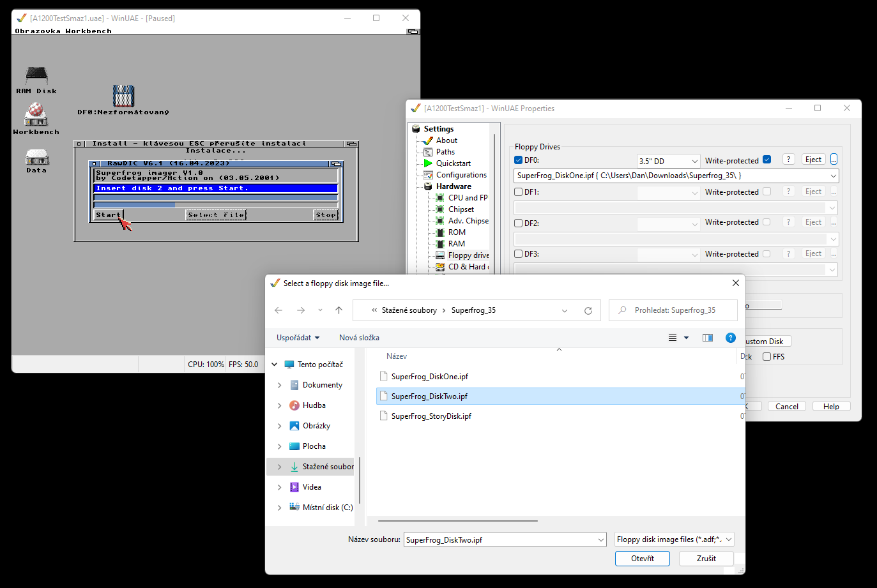Image resolution: width=877 pixels, height=588 pixels.
Task: Open the RAM settings page
Action: (456, 244)
